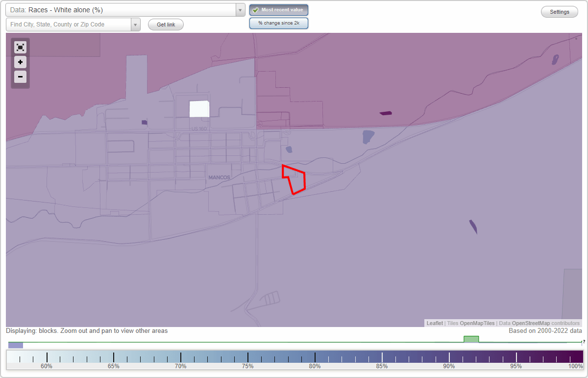Image resolution: width=588 pixels, height=378 pixels.
Task: Click the Displaying: blocks status text
Action: point(87,331)
